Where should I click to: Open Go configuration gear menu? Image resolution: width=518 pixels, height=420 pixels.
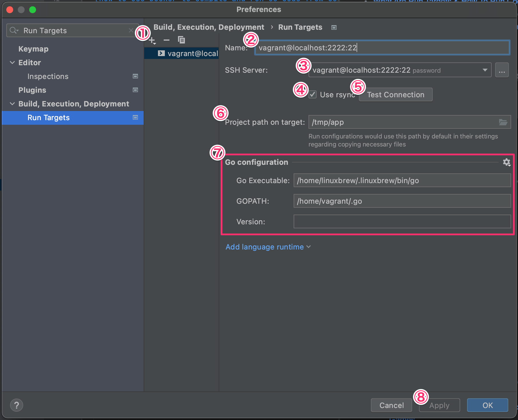[507, 162]
